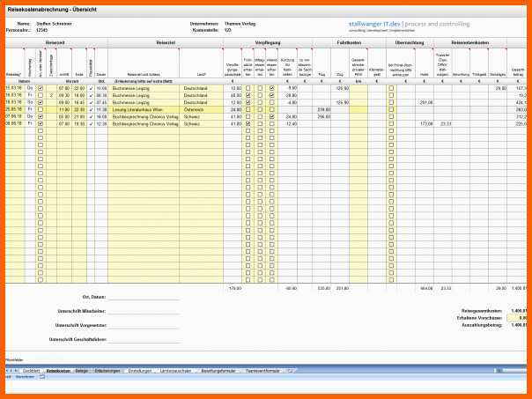Check Hotelübernachtung box for Lesung Literaturhaus Wien
Screen dimensions: 532x399
[391, 109]
